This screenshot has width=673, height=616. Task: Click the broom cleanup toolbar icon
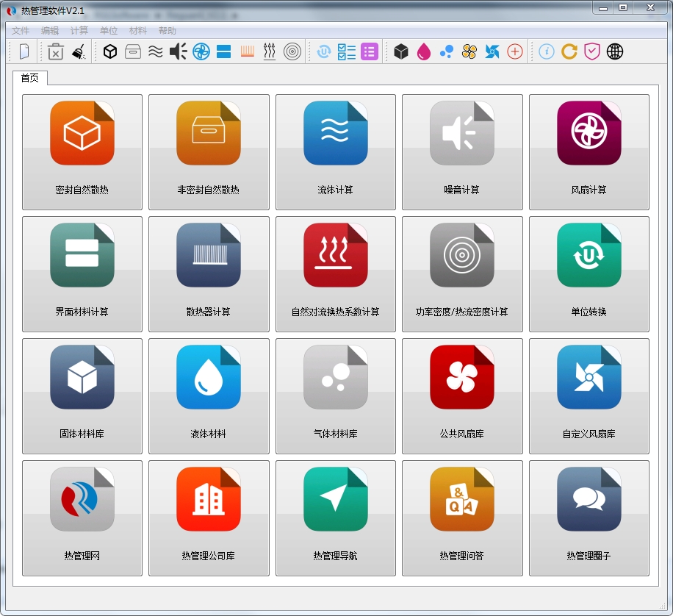coord(78,51)
